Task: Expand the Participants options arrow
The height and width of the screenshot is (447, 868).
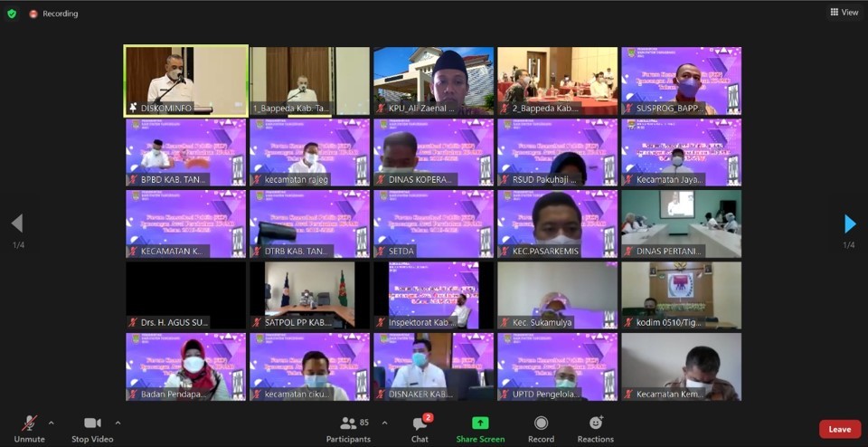Action: [x=384, y=423]
